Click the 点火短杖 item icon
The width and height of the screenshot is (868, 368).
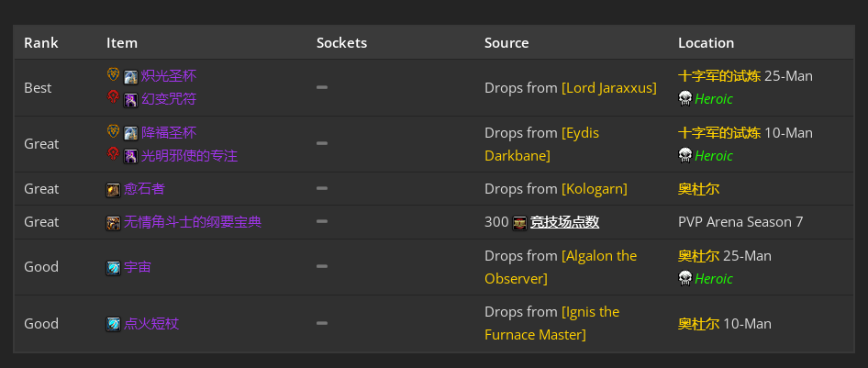pos(114,324)
